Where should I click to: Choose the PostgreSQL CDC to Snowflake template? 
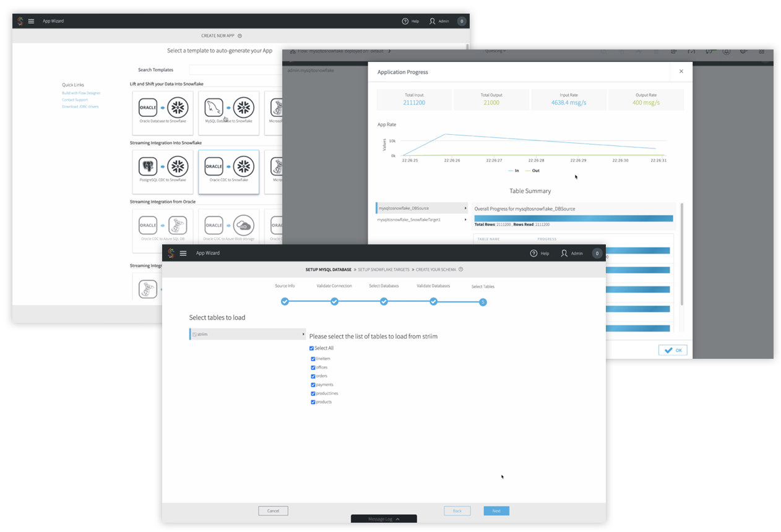point(162,172)
